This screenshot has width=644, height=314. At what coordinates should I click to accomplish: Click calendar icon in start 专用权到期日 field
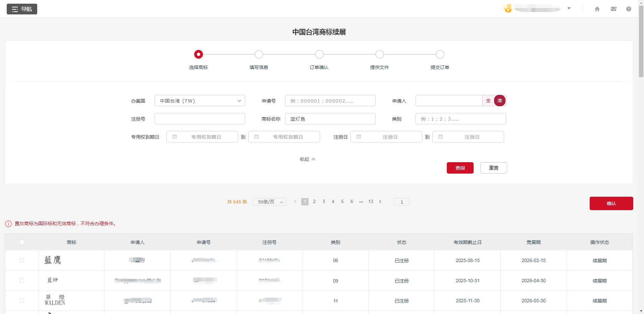[174, 137]
